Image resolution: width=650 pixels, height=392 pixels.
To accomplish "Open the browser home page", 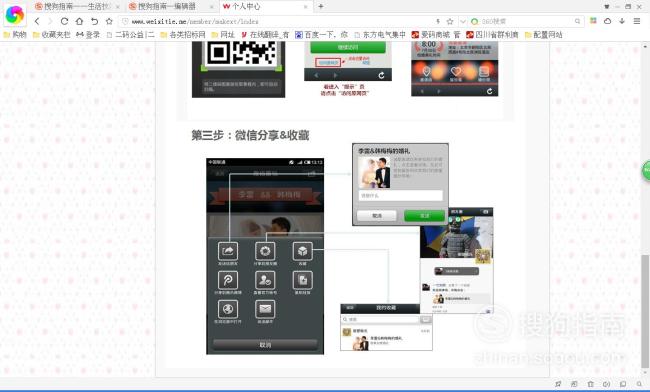I will tap(79, 21).
